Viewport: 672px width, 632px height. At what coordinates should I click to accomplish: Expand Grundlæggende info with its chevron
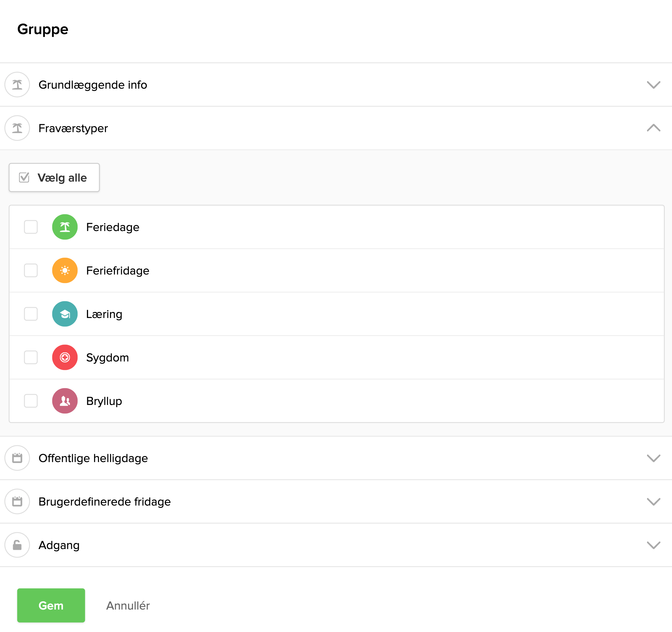click(653, 84)
